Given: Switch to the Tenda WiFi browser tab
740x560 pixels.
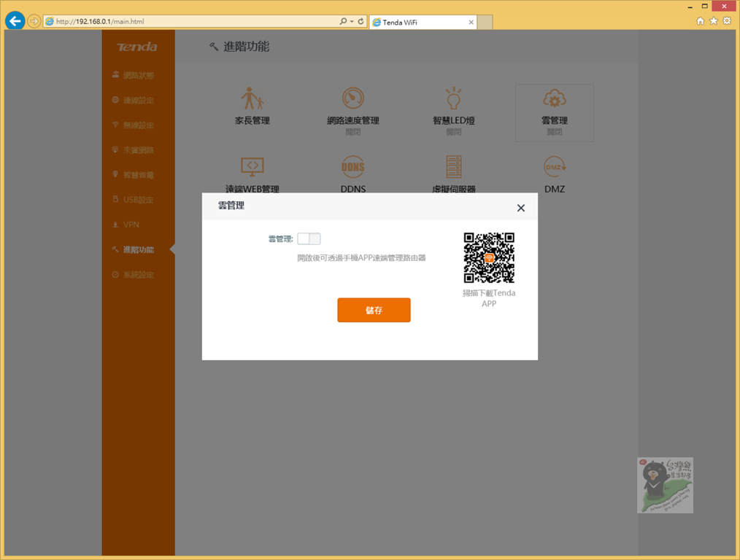Looking at the screenshot, I should [423, 22].
